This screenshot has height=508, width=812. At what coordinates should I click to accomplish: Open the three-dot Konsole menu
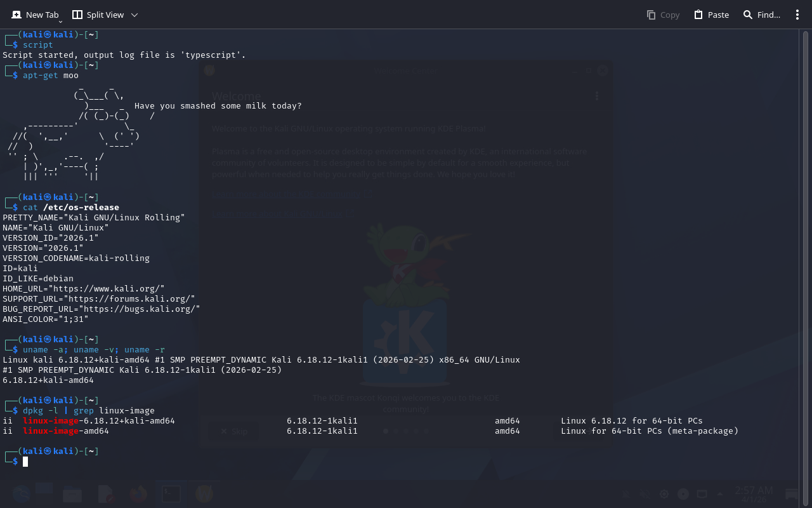point(797,15)
